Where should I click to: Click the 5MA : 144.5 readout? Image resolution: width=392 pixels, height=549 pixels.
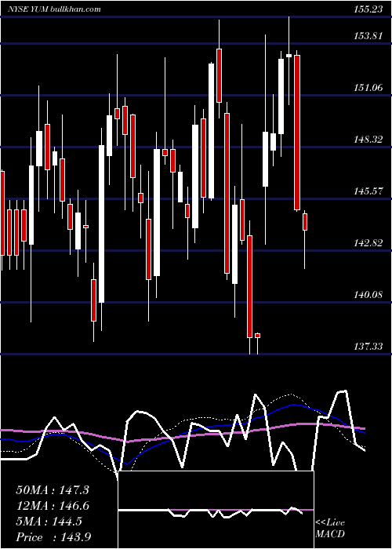click(x=49, y=522)
